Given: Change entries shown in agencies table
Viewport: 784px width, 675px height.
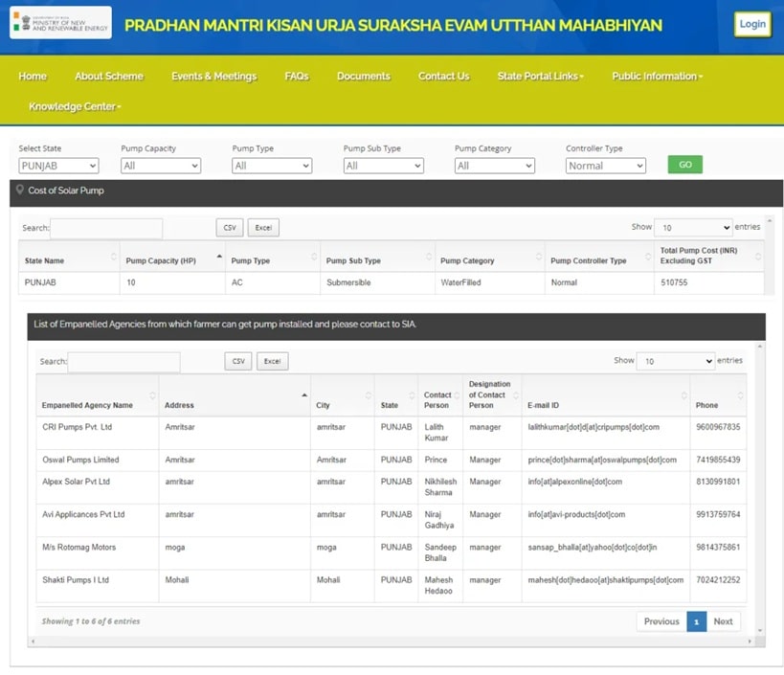Looking at the screenshot, I should tap(676, 361).
